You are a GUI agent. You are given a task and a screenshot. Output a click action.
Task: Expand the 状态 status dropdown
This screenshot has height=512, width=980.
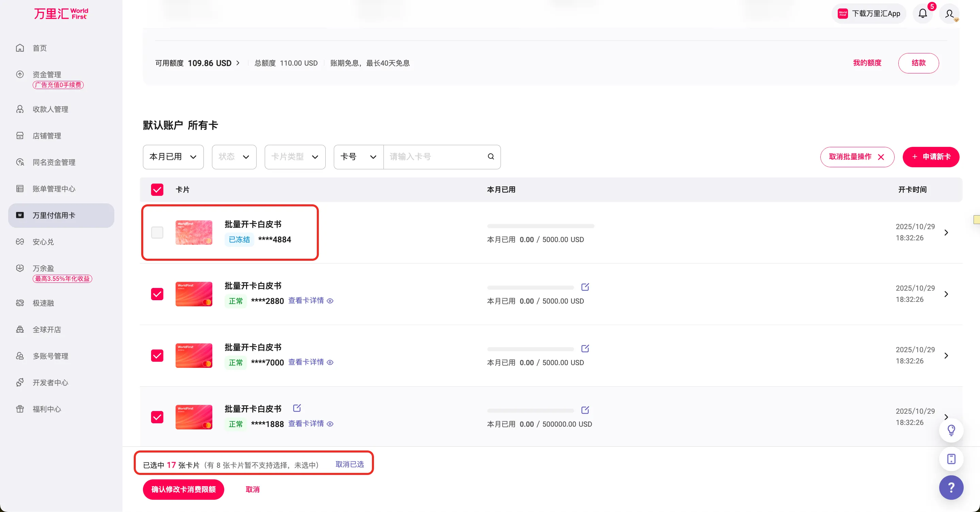234,157
